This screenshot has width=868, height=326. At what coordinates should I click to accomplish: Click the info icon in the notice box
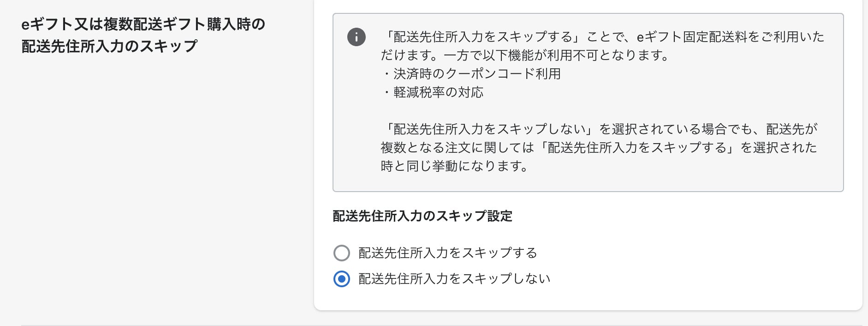pos(356,37)
